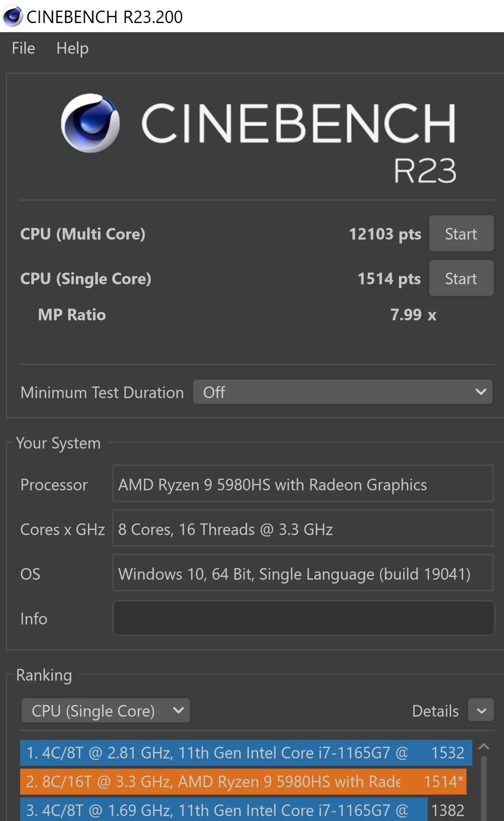
Task: Click the Cores x GHz field
Action: pyautogui.click(x=303, y=528)
